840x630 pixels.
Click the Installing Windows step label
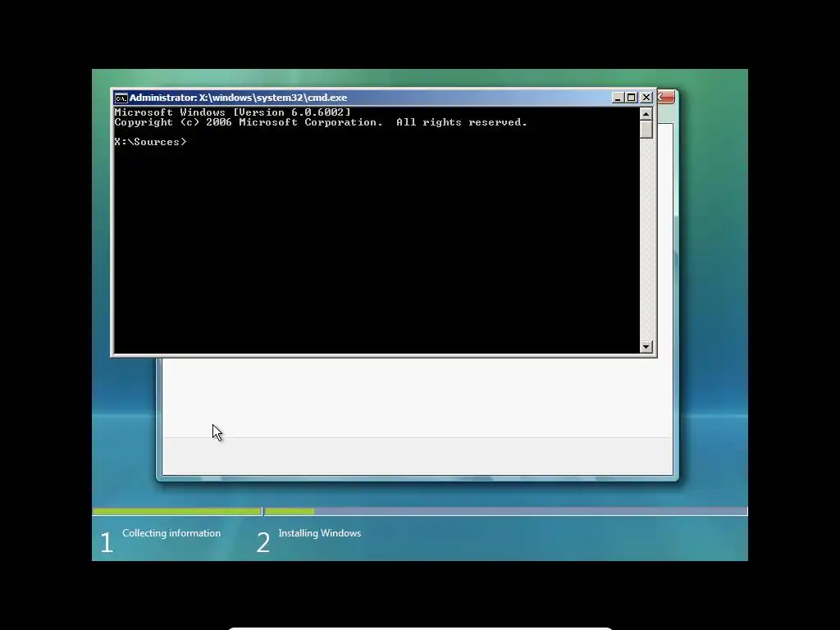point(320,533)
